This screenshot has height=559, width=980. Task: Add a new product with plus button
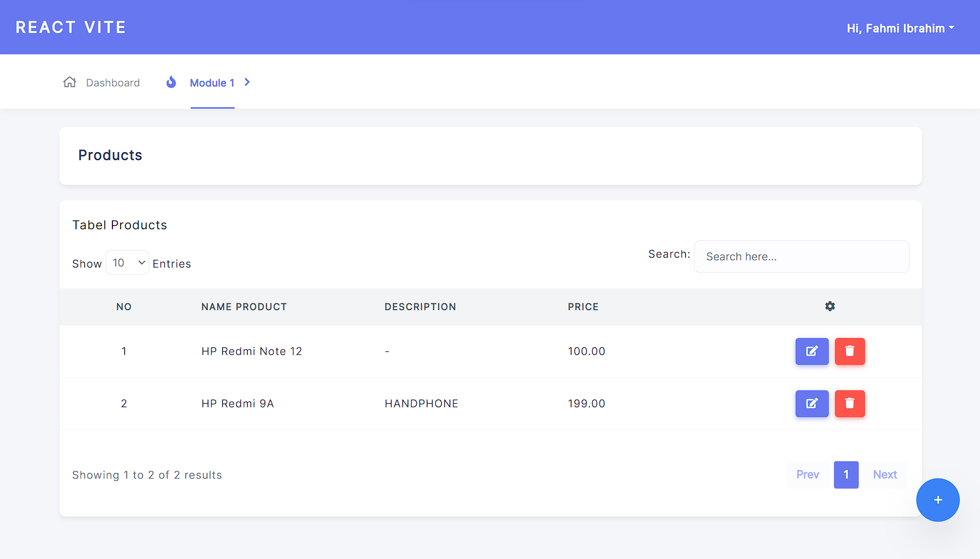[x=938, y=500]
